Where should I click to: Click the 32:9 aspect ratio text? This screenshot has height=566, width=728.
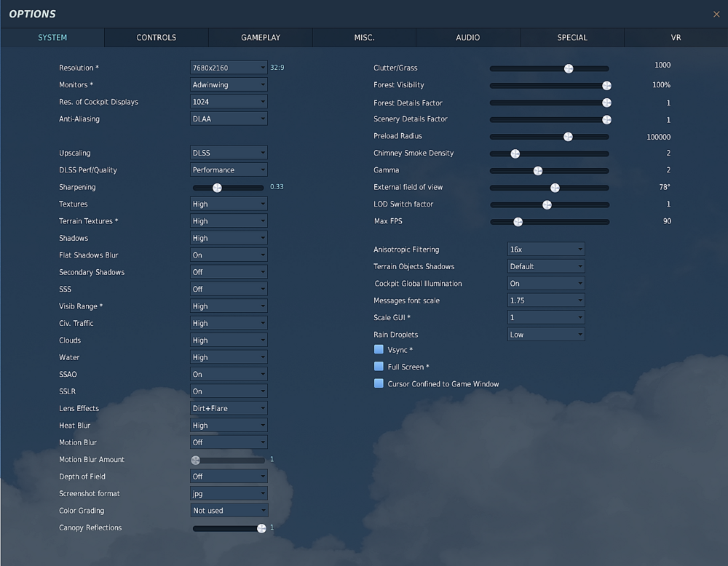(277, 67)
